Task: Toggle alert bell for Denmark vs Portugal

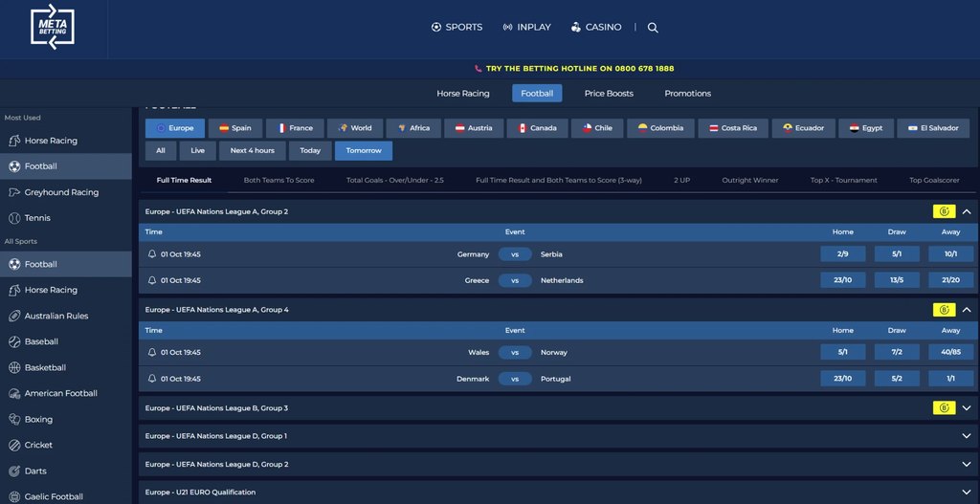Action: [x=152, y=379]
